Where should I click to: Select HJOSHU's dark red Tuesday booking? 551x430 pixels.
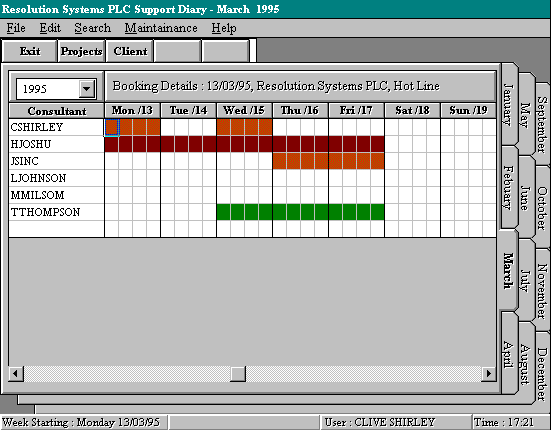[188, 144]
